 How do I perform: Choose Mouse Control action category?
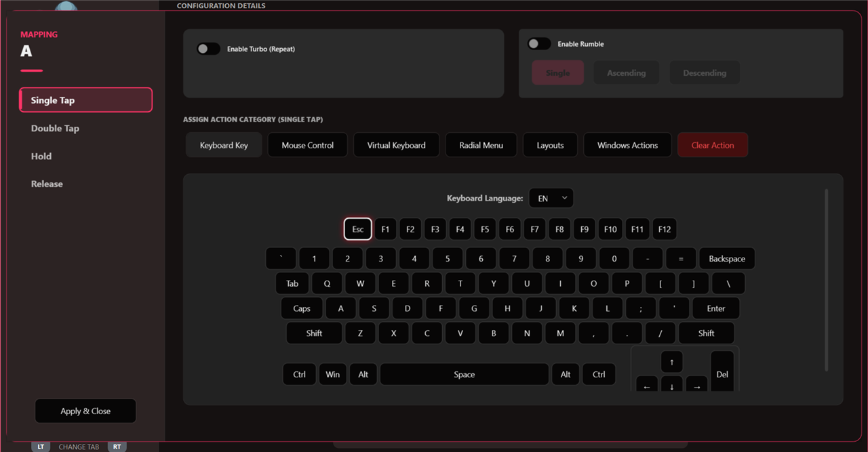pos(308,145)
